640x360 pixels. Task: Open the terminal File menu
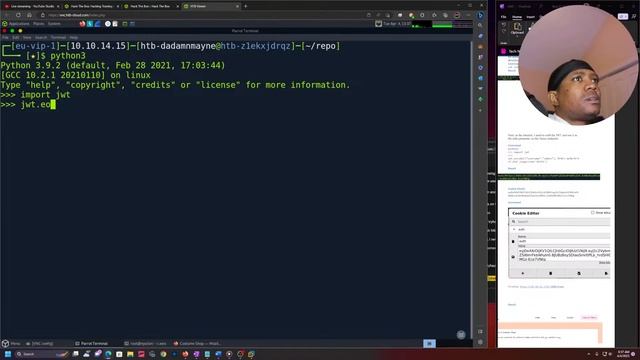(5, 37)
